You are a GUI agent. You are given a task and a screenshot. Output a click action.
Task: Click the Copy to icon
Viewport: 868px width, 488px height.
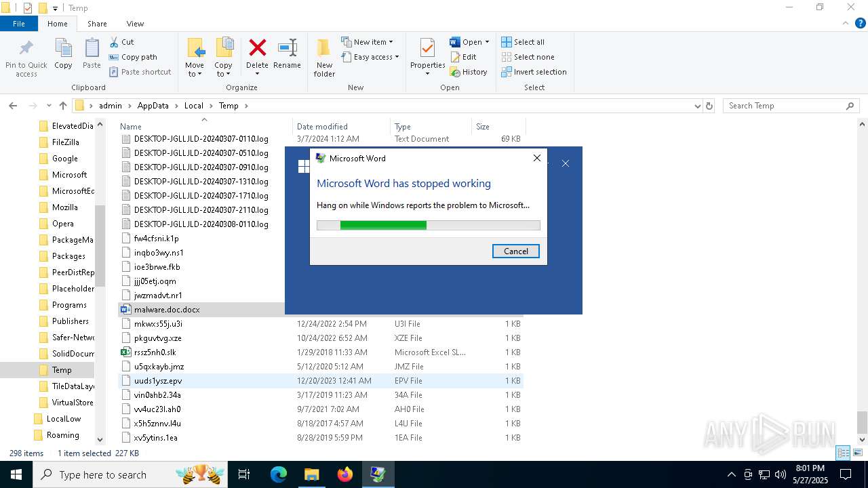(x=224, y=49)
